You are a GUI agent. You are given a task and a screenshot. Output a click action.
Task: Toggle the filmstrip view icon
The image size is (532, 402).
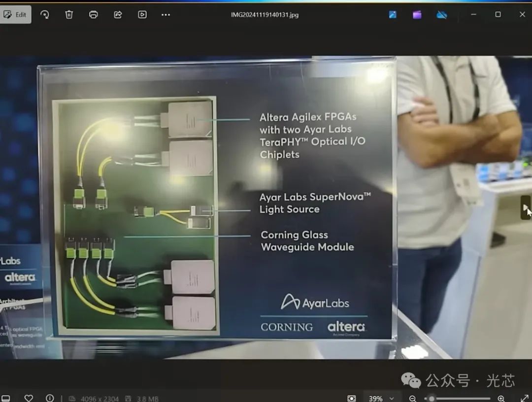point(6,398)
